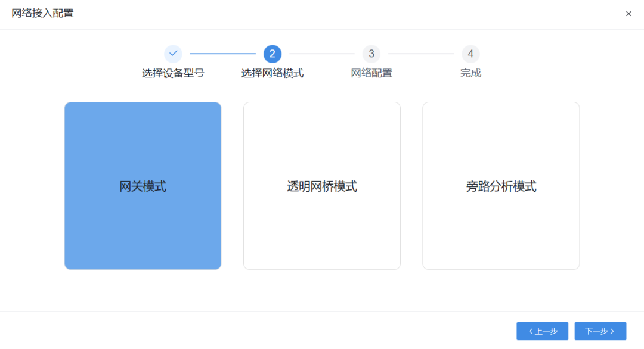The image size is (644, 349).
Task: Click the blue step 2 circle indicator
Action: (x=273, y=54)
